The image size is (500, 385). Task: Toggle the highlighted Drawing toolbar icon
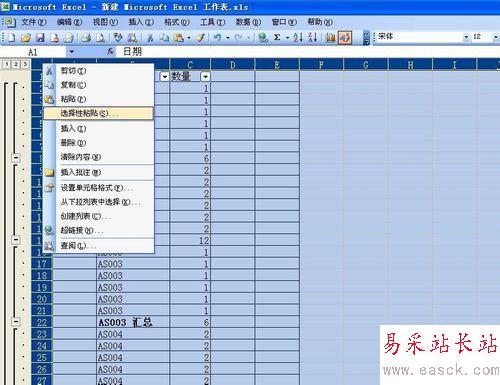[x=345, y=38]
